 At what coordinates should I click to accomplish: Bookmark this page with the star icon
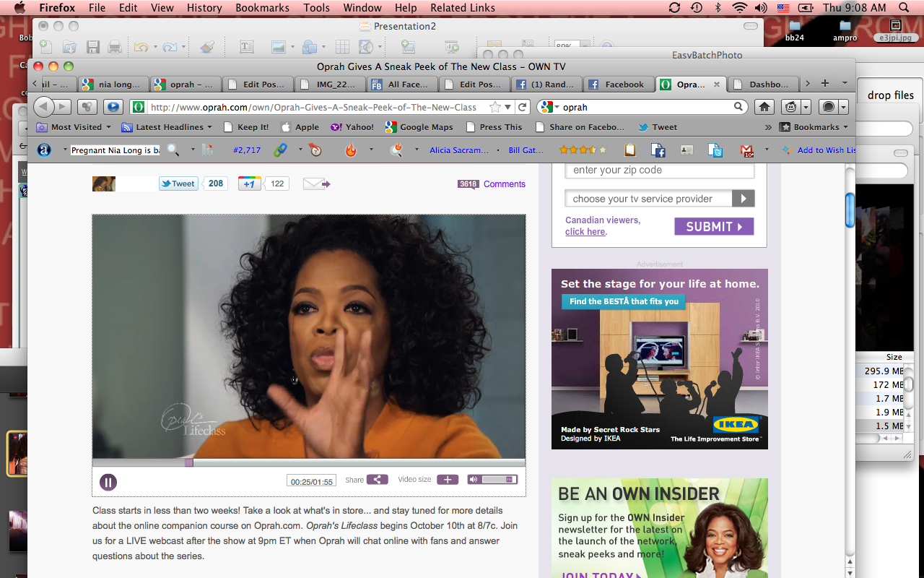(x=495, y=107)
